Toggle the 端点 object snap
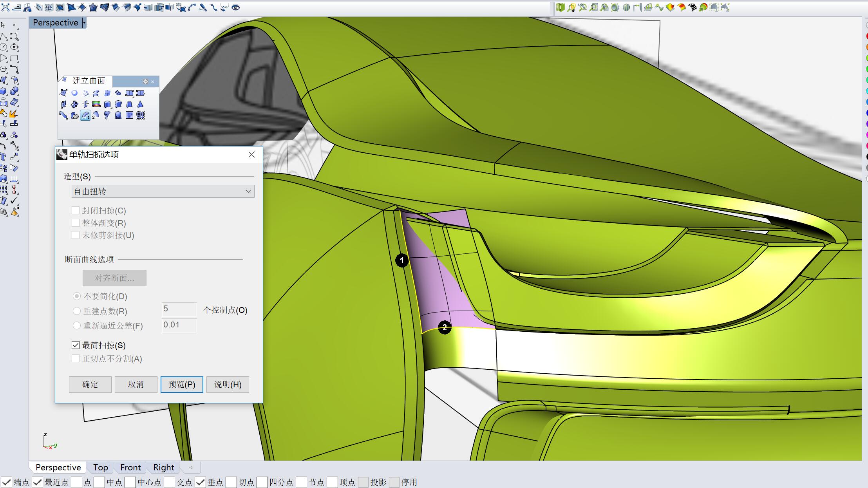The width and height of the screenshot is (868, 488). [6, 482]
